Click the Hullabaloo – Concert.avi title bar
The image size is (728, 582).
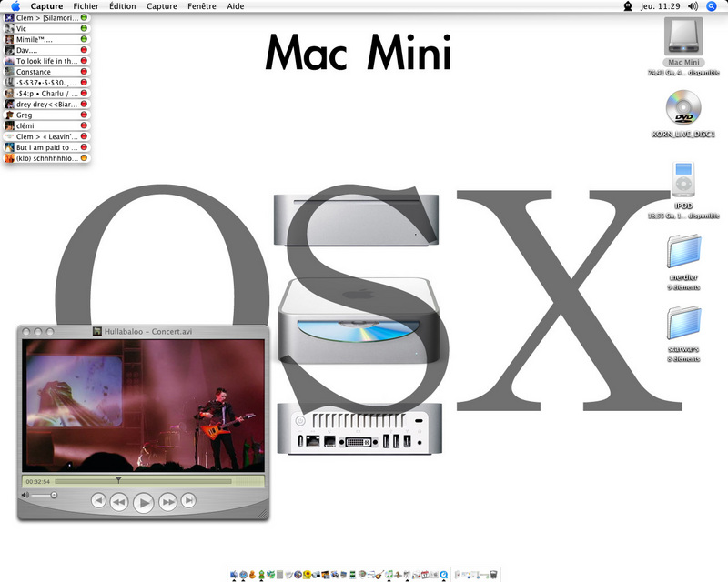coord(143,331)
